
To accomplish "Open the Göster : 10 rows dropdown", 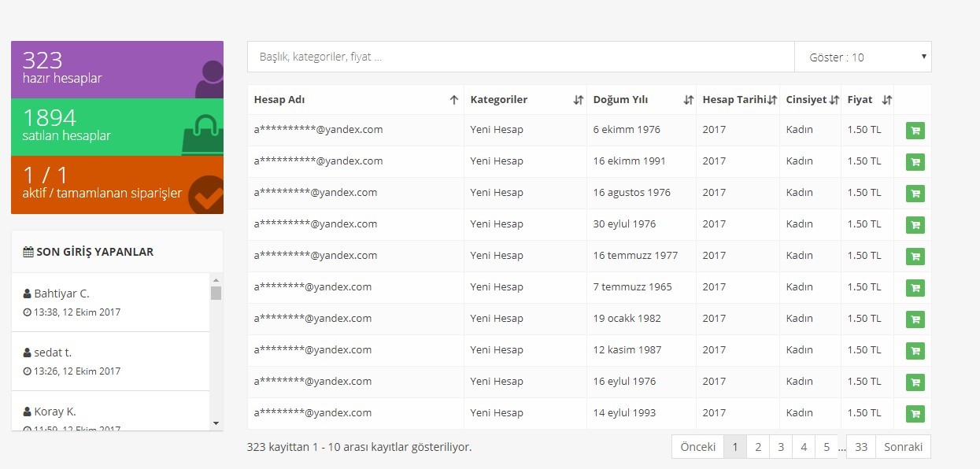I will [863, 57].
